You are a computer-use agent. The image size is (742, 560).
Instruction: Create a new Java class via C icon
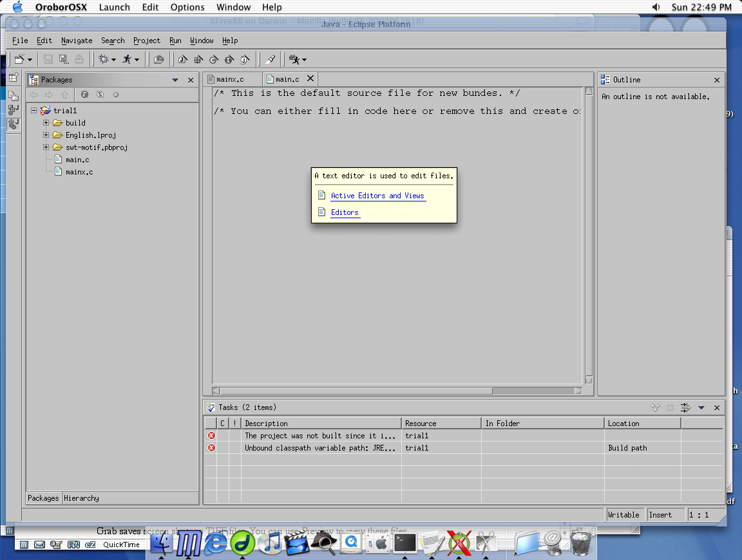tap(214, 59)
